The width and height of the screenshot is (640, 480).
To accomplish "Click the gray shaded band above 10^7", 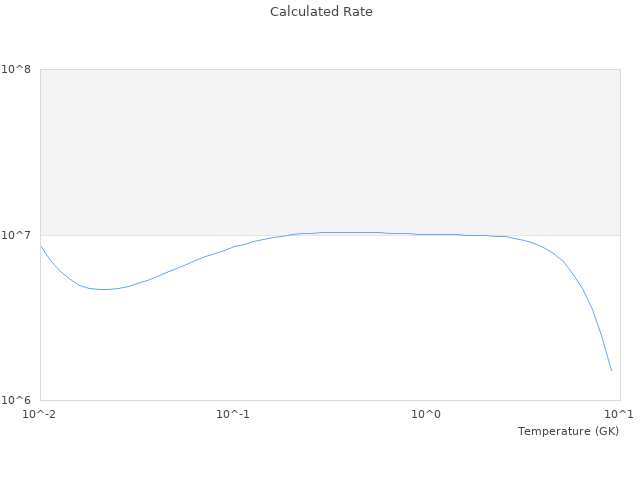I will pyautogui.click(x=330, y=150).
